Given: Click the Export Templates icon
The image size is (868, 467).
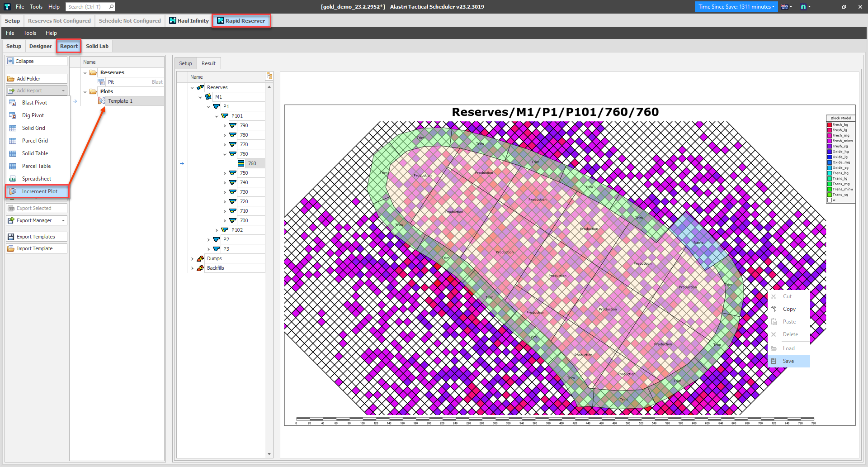Looking at the screenshot, I should click(x=11, y=237).
